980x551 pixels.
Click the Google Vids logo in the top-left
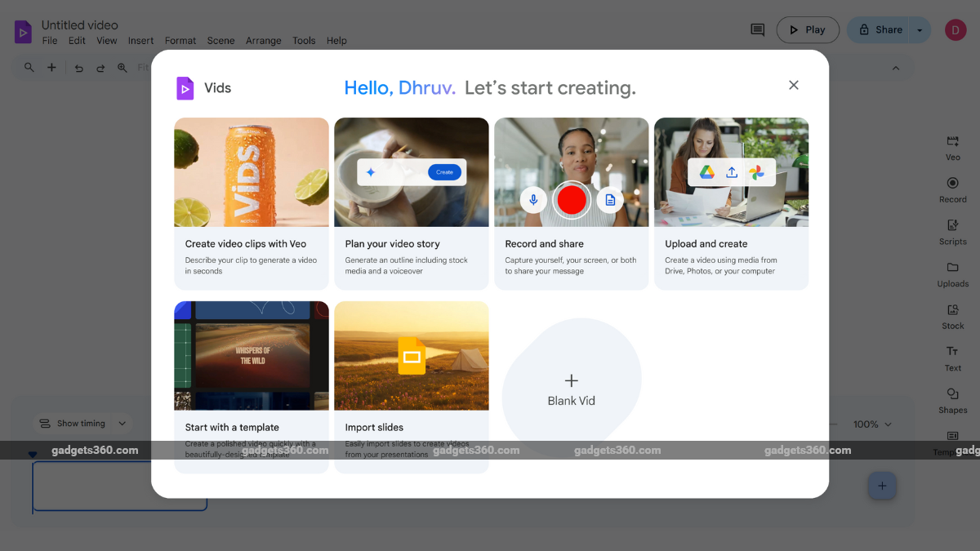coord(23,32)
